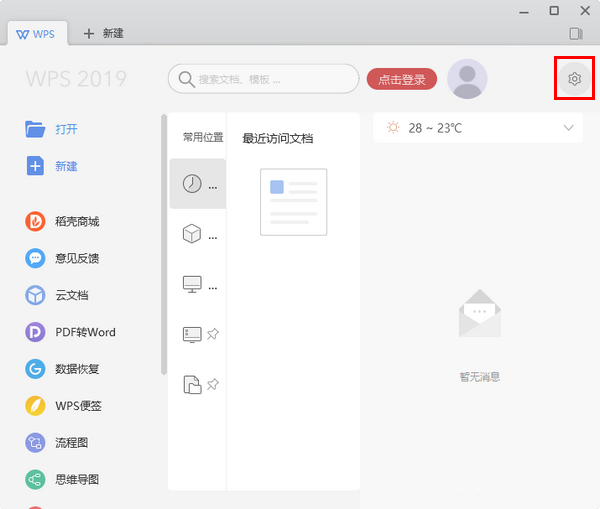Image resolution: width=600 pixels, height=509 pixels.
Task: Open a new tab with 新建
Action: pyautogui.click(x=104, y=33)
